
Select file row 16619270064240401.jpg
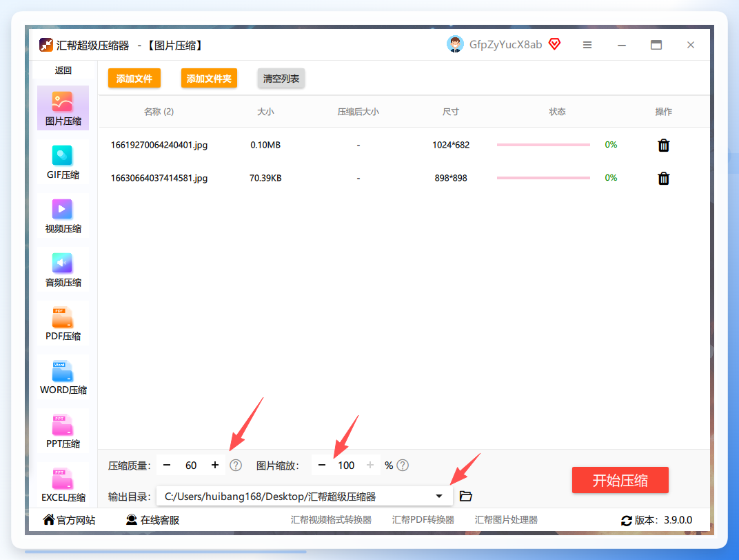404,145
